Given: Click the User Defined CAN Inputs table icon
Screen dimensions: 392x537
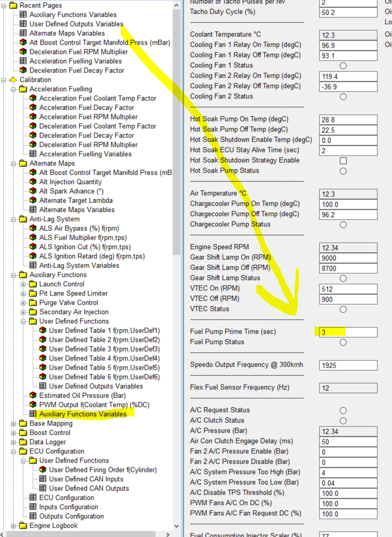Looking at the screenshot, I should click(x=43, y=479).
